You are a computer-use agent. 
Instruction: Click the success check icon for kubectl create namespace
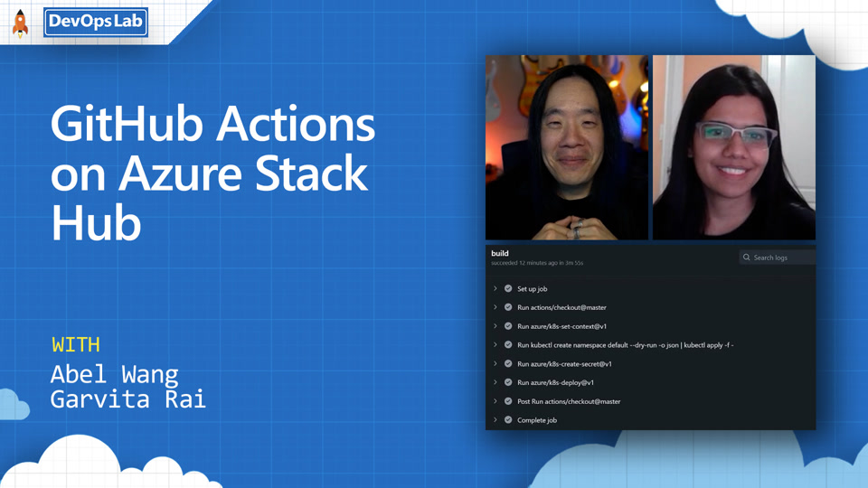pyautogui.click(x=508, y=344)
